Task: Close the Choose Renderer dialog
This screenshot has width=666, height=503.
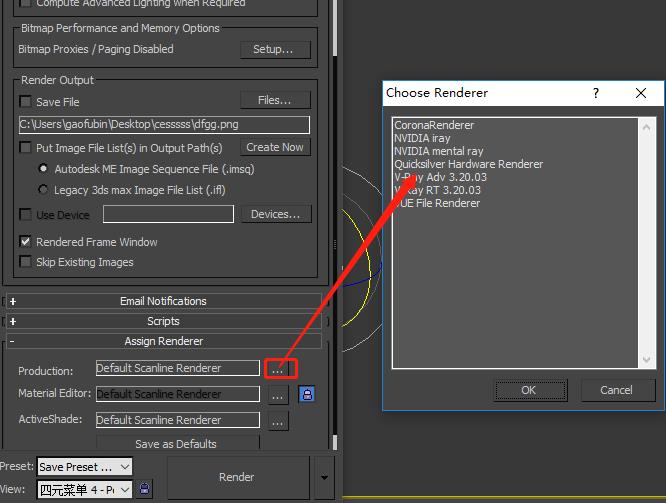Action: click(641, 93)
